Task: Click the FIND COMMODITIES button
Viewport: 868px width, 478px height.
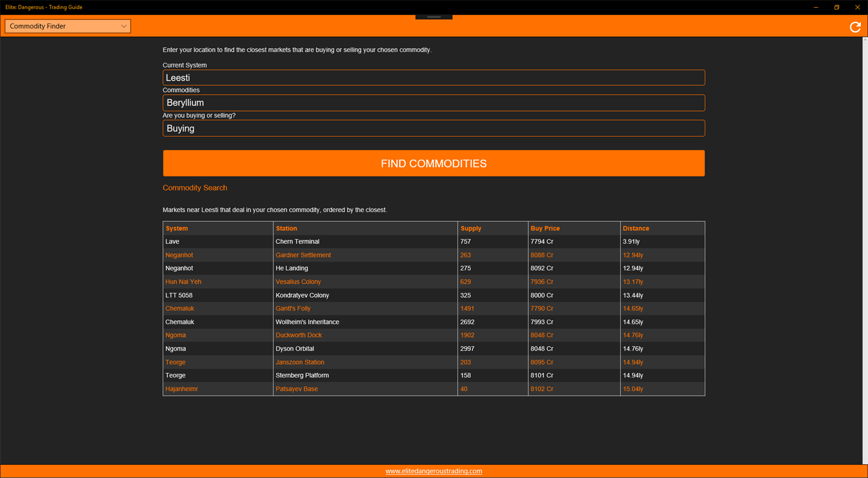Action: click(433, 163)
